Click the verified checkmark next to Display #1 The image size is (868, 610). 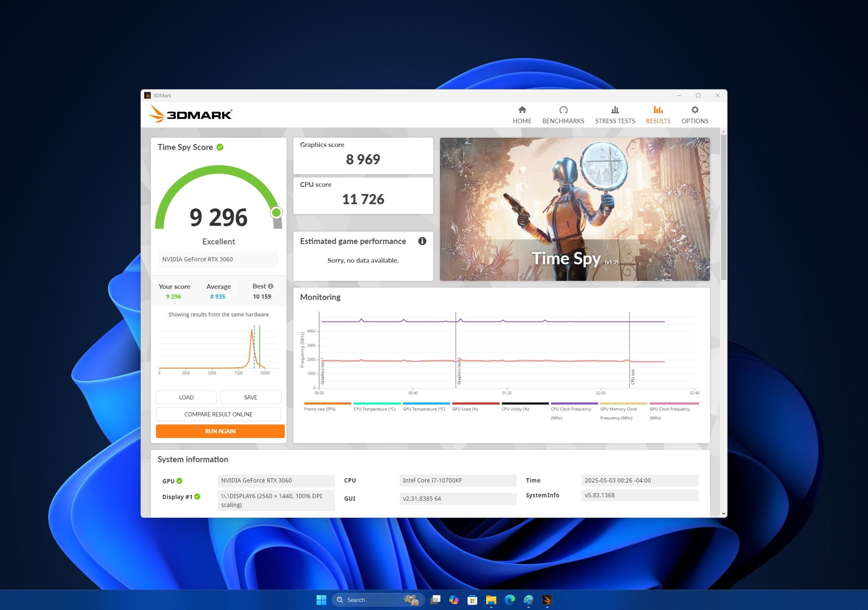197,496
